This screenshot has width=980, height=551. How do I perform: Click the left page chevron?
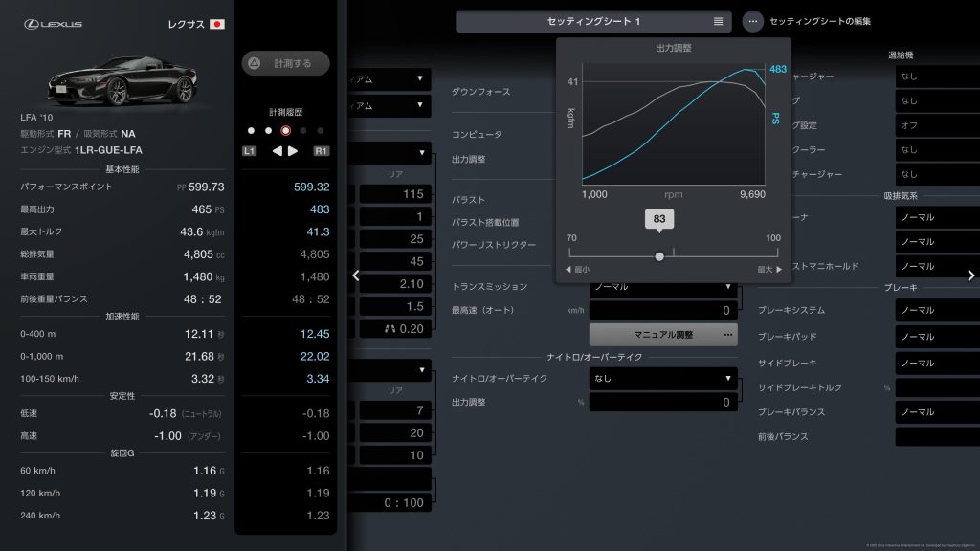coord(356,275)
